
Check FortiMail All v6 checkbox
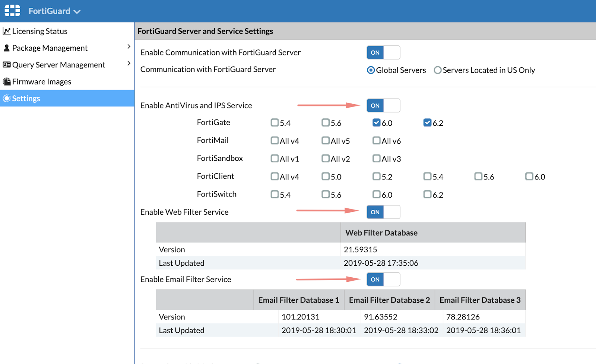point(377,140)
